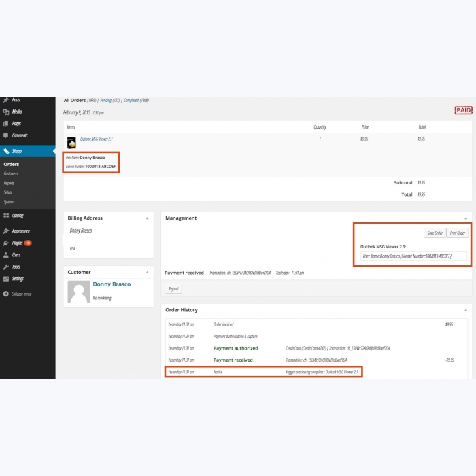Click the Catalog grid icon
Screen dimensions: 476x476
point(5,216)
